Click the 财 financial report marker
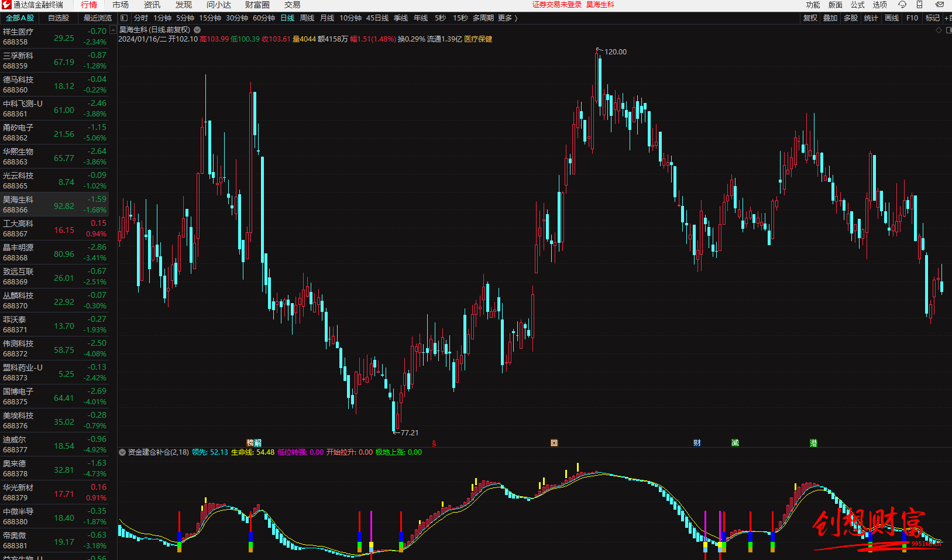Viewport: 952px width, 560px height. (697, 443)
